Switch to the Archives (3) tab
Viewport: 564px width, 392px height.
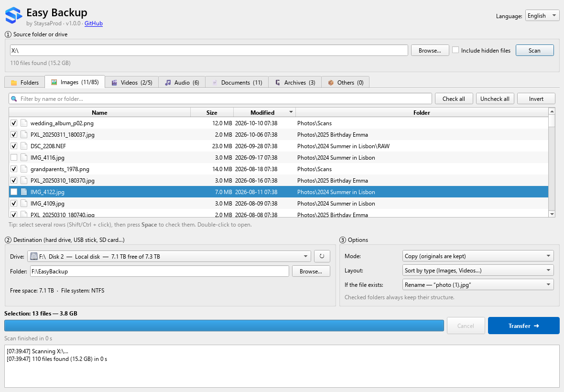(295, 83)
